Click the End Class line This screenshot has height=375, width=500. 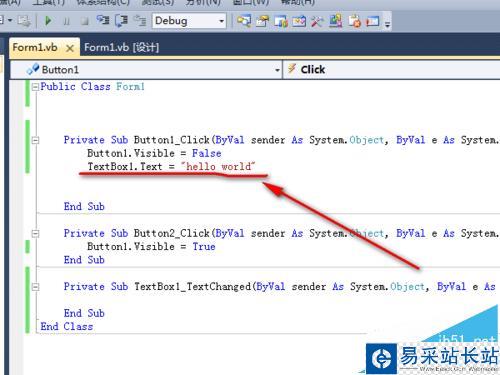[x=67, y=326]
